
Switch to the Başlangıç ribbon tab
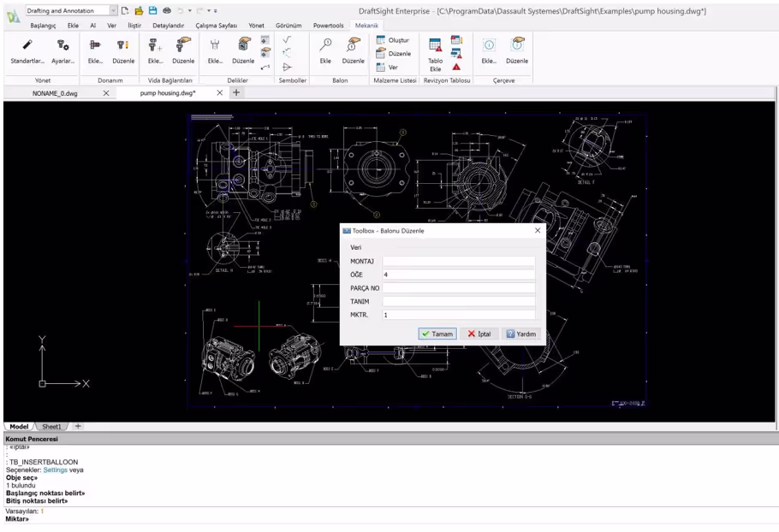(43, 26)
